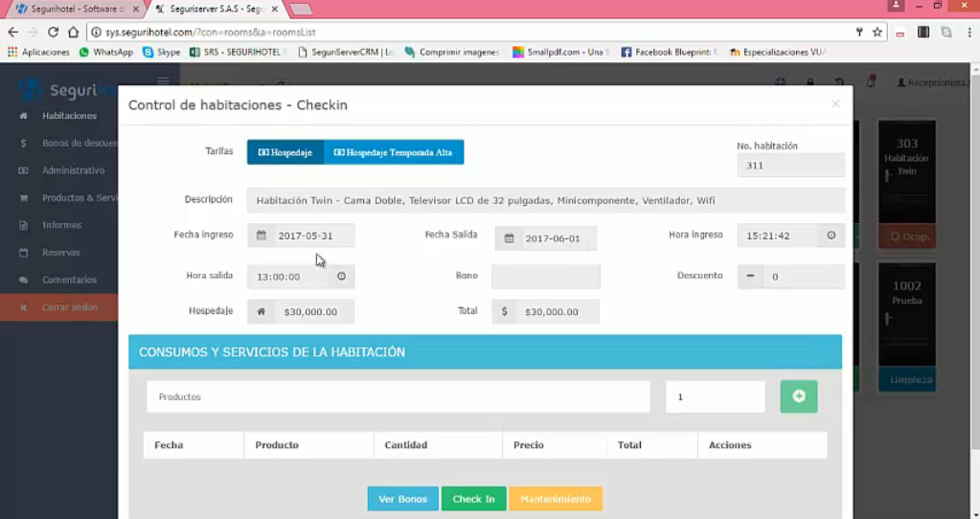Click the minus icon in Descuento field
This screenshot has width=980, height=519.
(750, 276)
